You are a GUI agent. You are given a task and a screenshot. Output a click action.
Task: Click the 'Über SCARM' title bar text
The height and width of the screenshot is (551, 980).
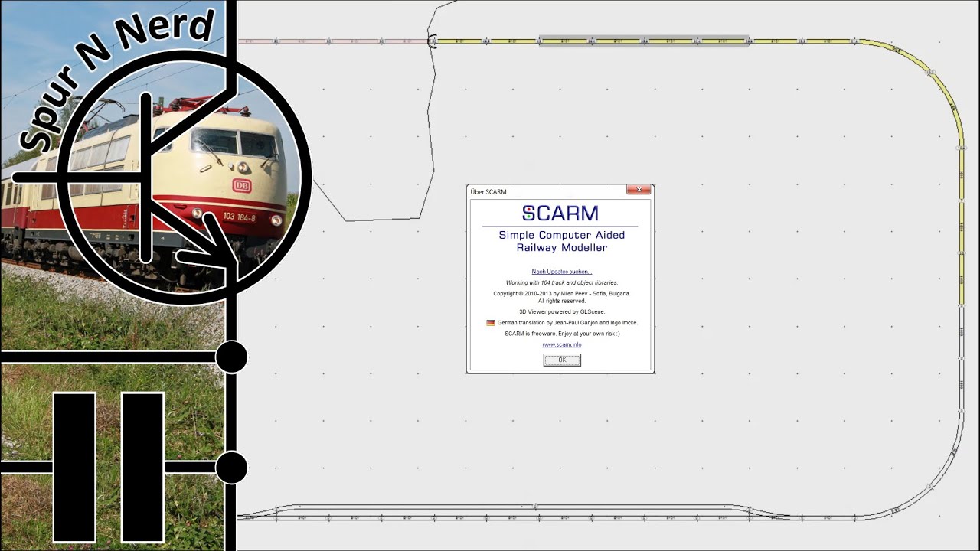(488, 191)
